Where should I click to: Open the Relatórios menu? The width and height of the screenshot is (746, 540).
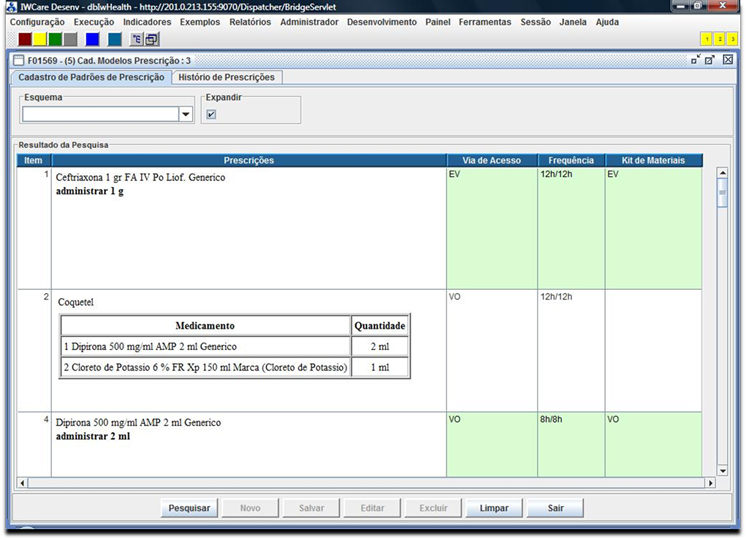249,22
